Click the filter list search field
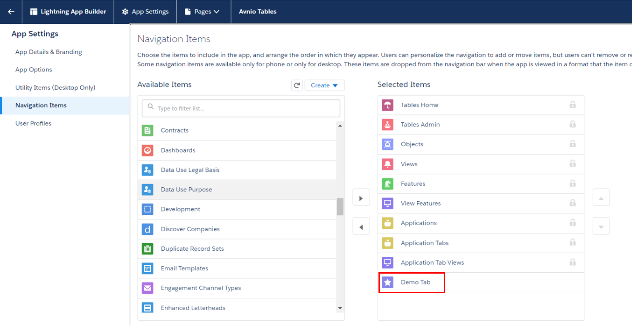 [x=241, y=108]
